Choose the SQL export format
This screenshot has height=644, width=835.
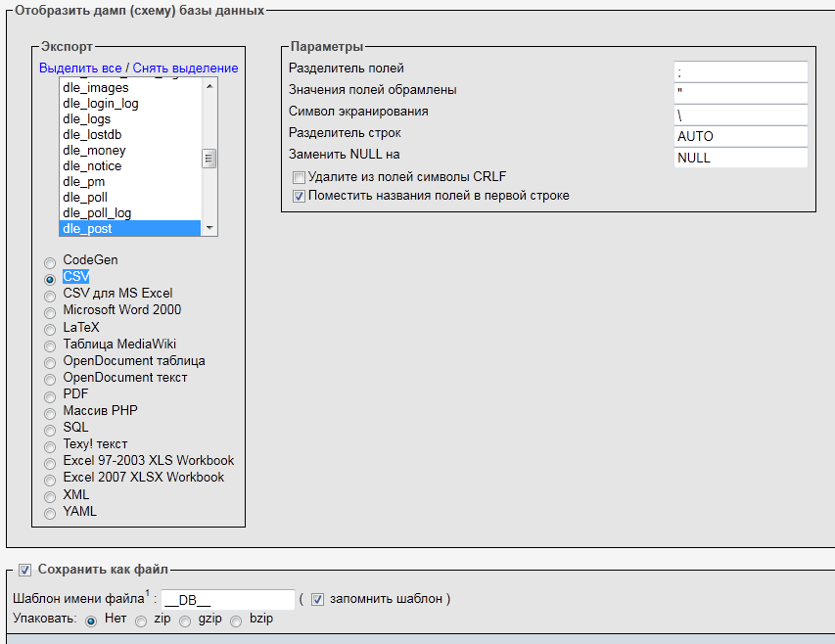tap(50, 429)
